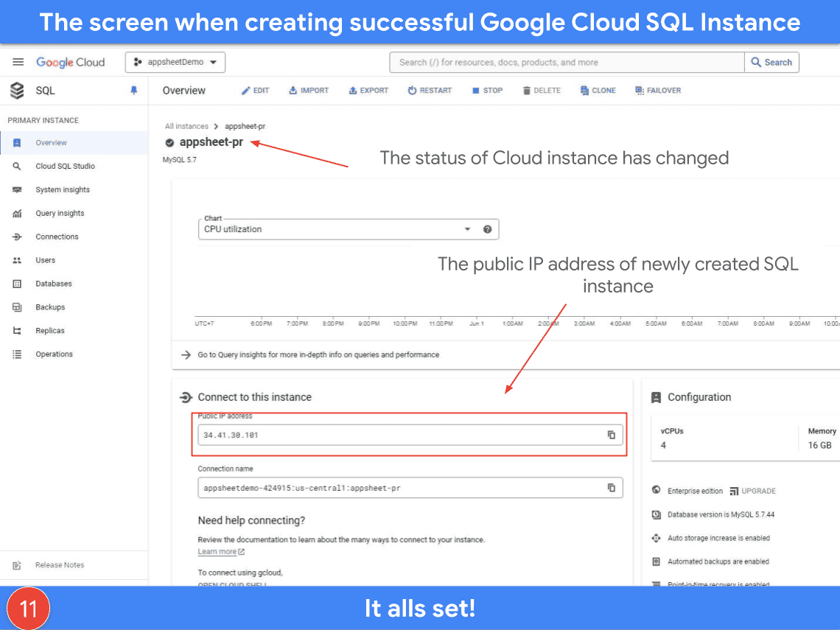
Task: Click in the resources search field
Action: 566,63
